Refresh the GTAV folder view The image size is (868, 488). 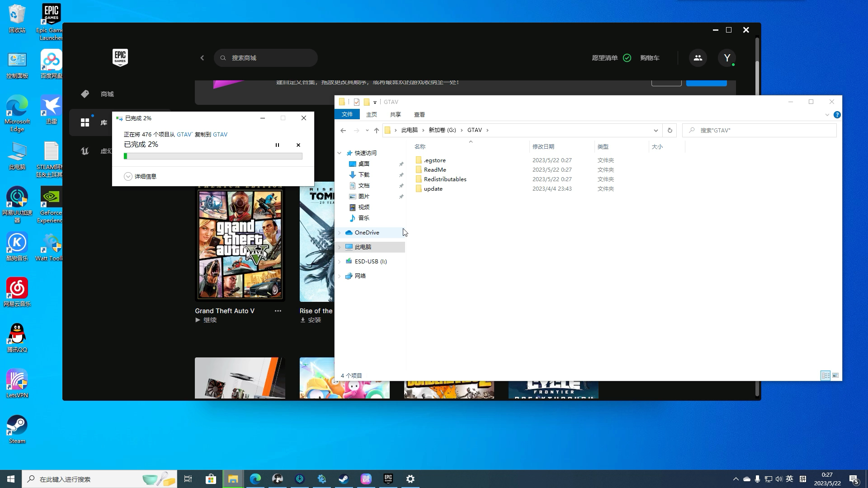tap(670, 130)
